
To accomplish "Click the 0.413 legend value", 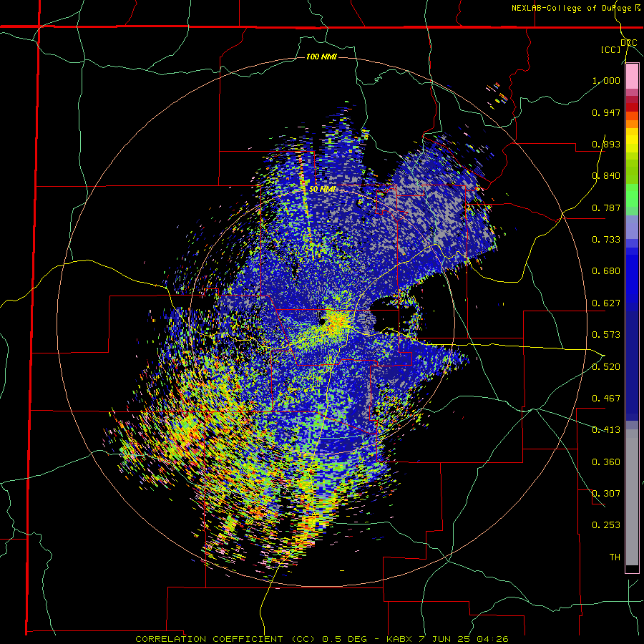I will coord(606,430).
